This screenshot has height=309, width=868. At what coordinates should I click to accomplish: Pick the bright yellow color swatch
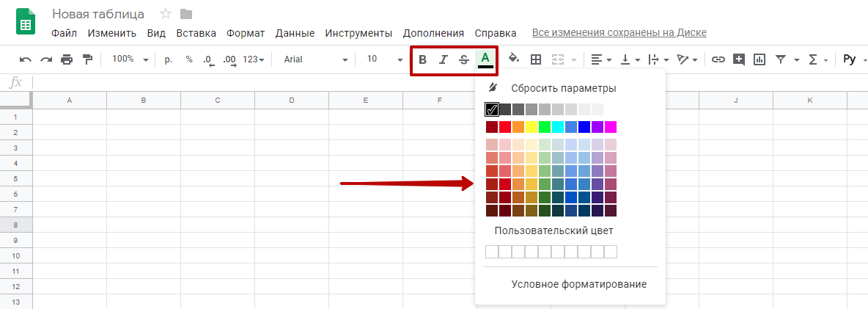[532, 127]
